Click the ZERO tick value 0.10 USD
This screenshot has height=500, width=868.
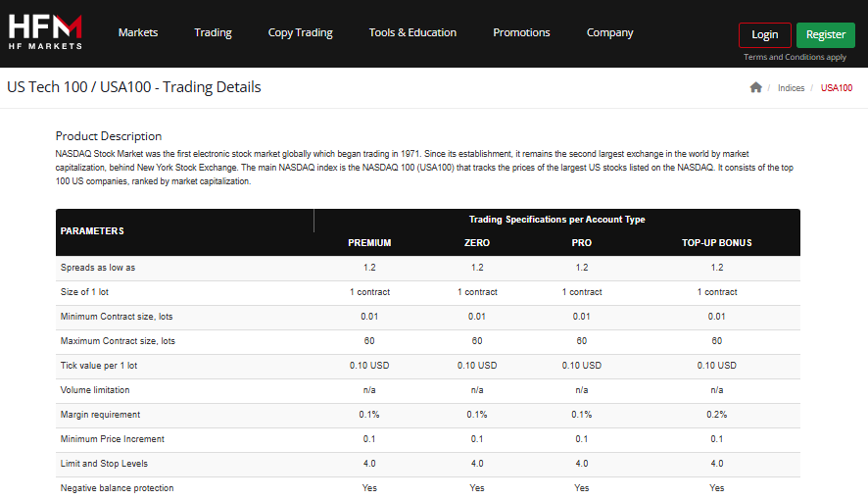(477, 366)
